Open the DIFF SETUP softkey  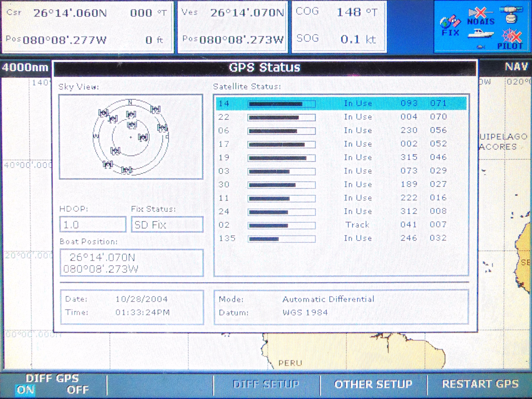266,384
